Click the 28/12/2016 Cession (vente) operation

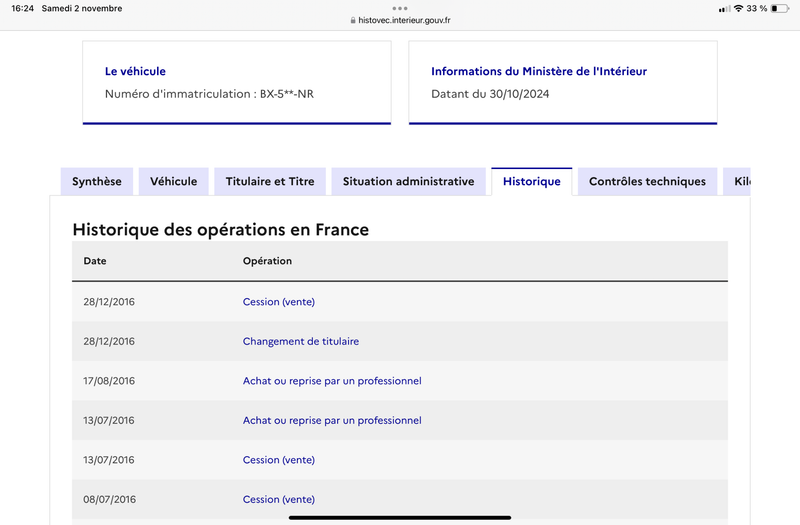coord(279,302)
